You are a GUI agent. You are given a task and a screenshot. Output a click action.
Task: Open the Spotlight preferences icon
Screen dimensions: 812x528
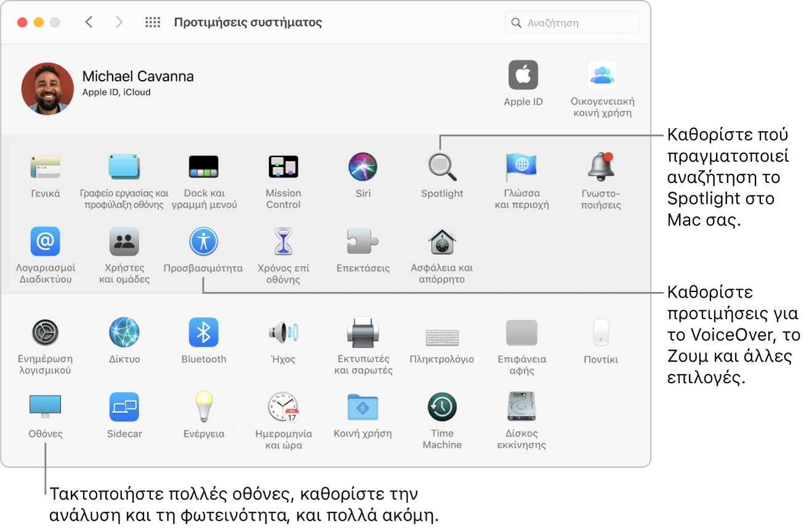[x=442, y=167]
